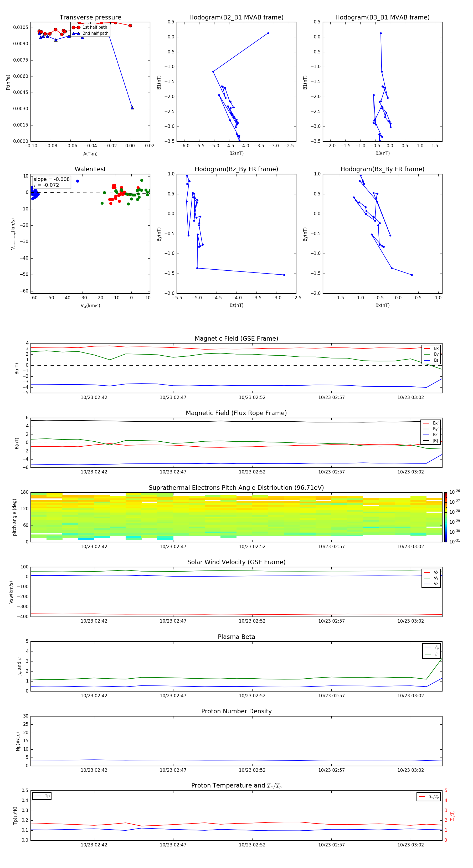Click the far-right endpoint in Bz_By hodogram

click(x=284, y=275)
